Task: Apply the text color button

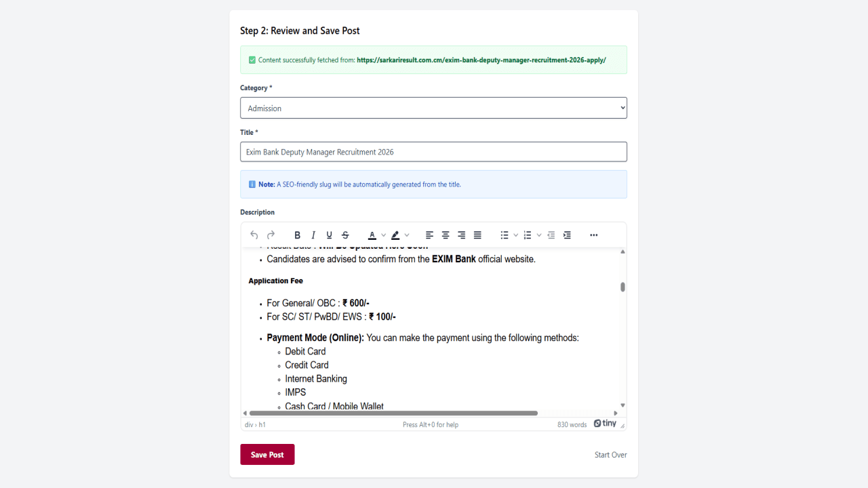Action: click(372, 235)
